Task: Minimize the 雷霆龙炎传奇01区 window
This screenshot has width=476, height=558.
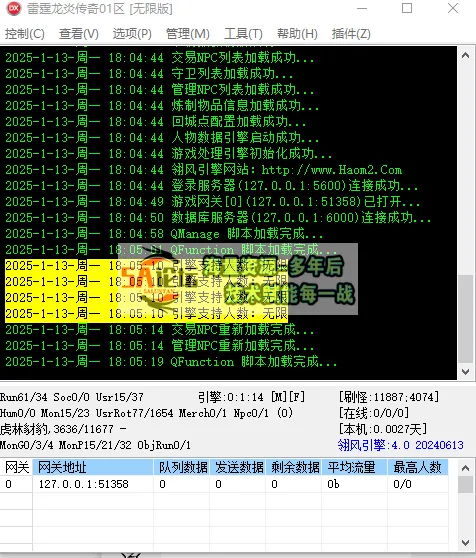Action: (x=362, y=8)
